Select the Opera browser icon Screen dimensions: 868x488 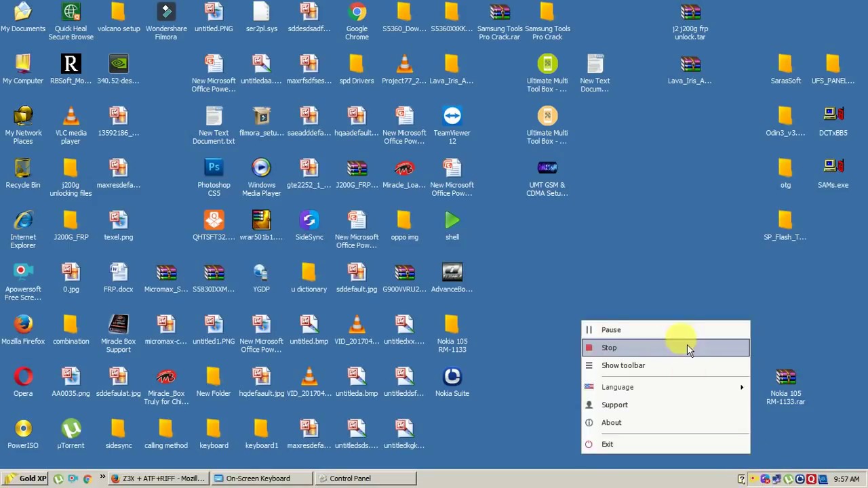[23, 383]
